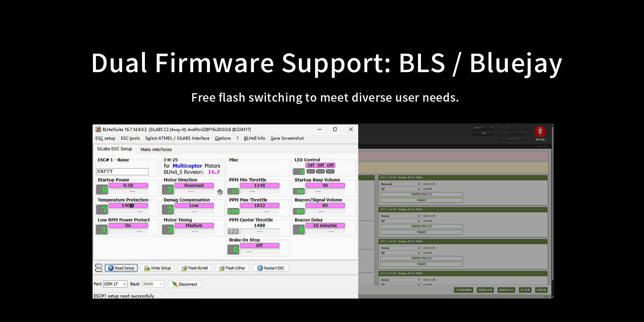This screenshot has width=644, height=322.
Task: Click Save Screenshot in menu bar
Action: click(287, 138)
